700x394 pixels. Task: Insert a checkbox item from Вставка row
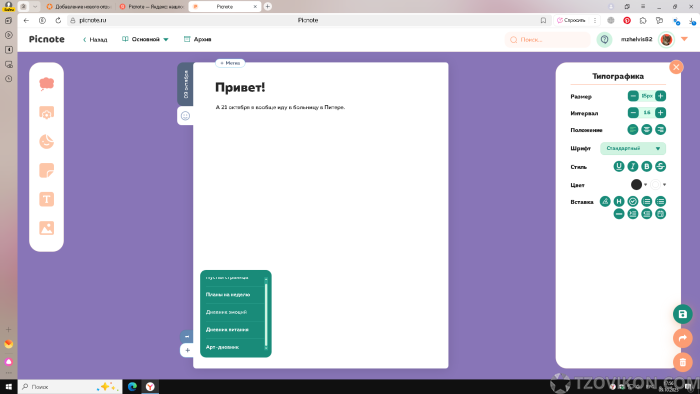tap(633, 202)
